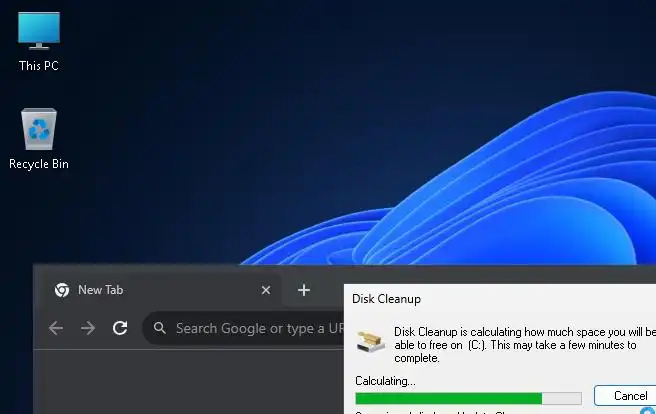
Task: Close the New Tab tab in Chrome
Action: (x=266, y=290)
